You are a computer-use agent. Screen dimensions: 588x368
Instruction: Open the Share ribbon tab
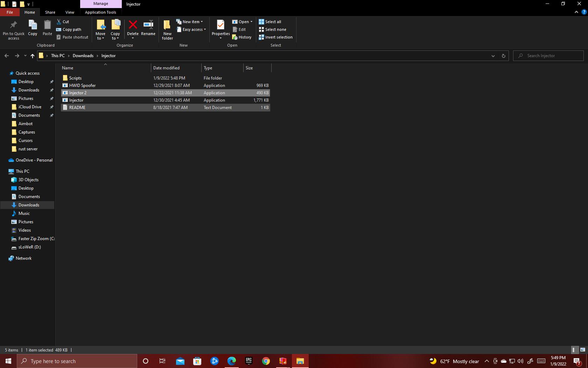coord(50,12)
